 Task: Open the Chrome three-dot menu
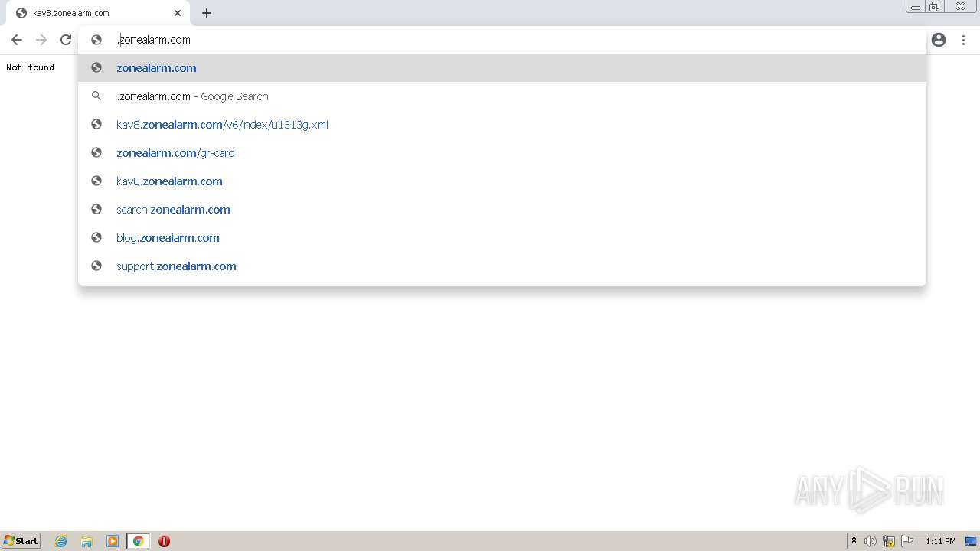tap(964, 40)
